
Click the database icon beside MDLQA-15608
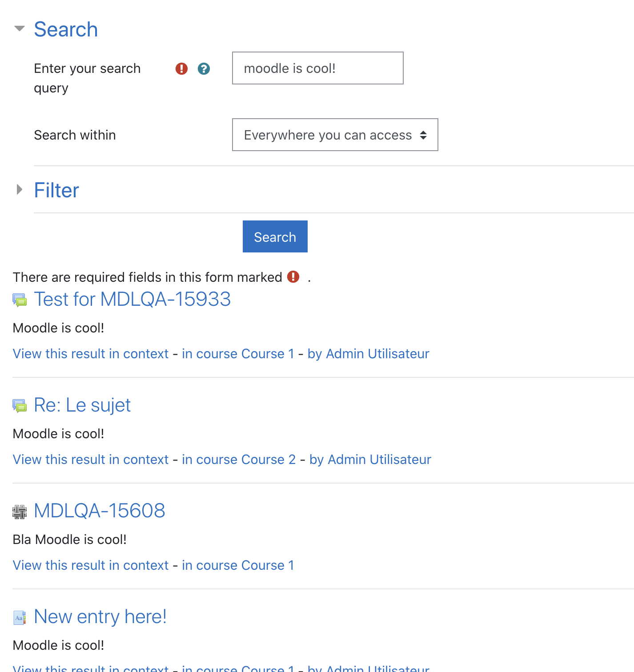(x=20, y=512)
